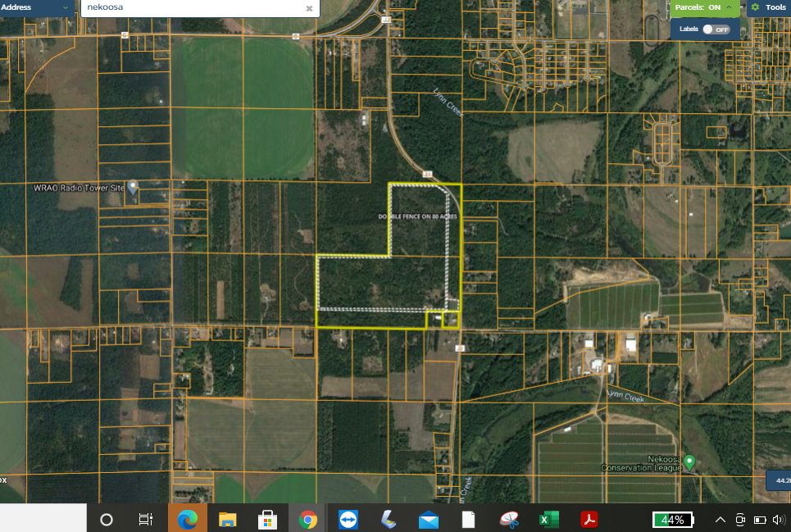Viewport: 791px width, 532px height.
Task: Click the Nekoosa Conservation League marker
Action: point(689,462)
